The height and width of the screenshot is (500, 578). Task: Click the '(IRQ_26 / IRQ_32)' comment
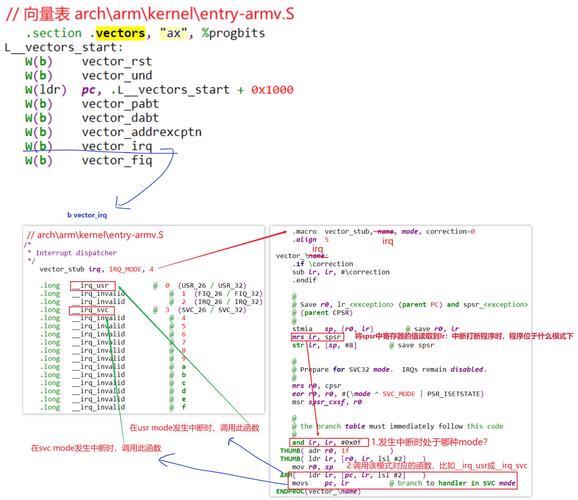pos(228,302)
